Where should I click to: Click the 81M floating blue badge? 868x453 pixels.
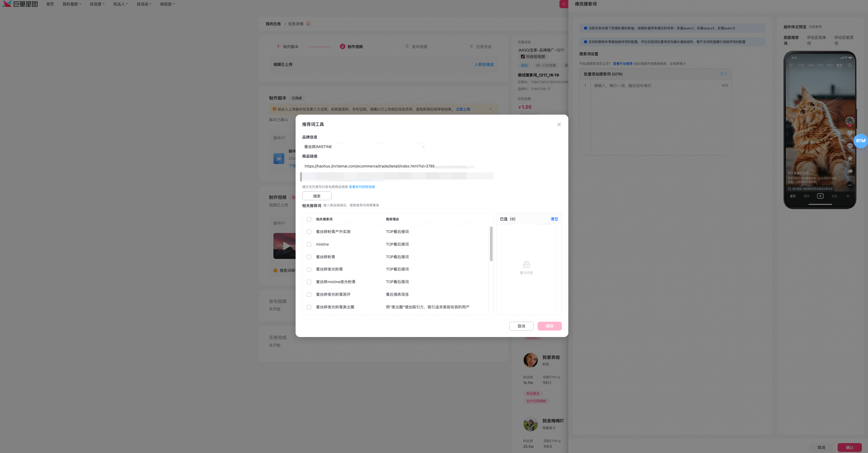coord(860,141)
